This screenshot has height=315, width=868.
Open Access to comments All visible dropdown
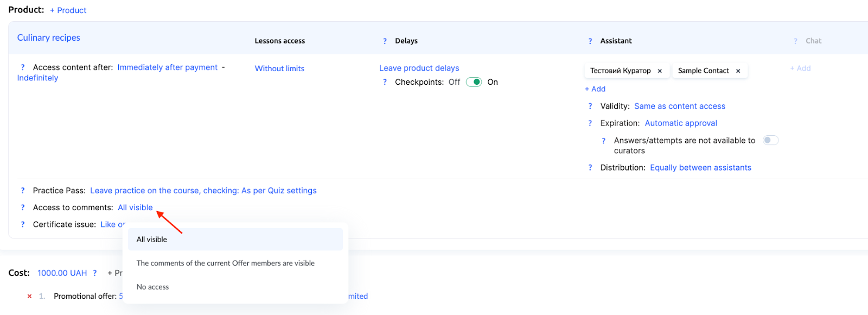click(x=135, y=207)
